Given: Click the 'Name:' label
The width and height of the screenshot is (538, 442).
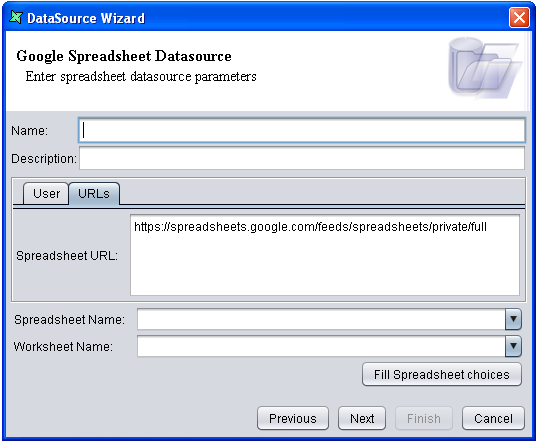Looking at the screenshot, I should click(30, 131).
